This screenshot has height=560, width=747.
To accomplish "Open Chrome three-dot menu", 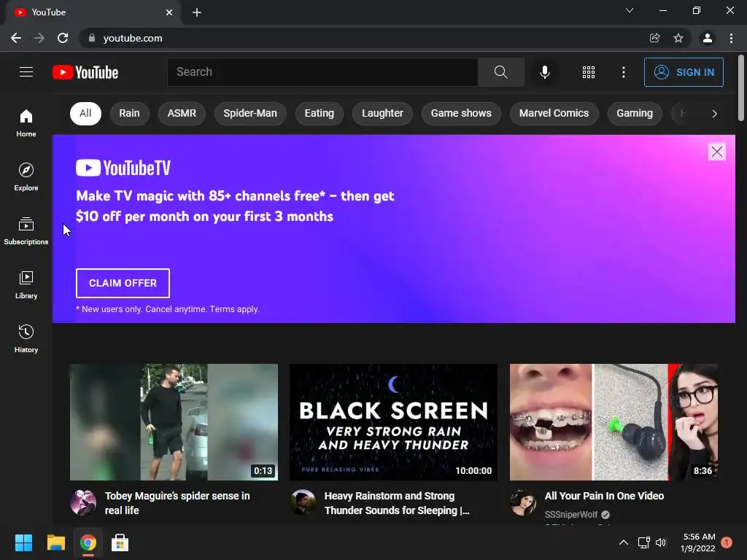I will tap(731, 38).
